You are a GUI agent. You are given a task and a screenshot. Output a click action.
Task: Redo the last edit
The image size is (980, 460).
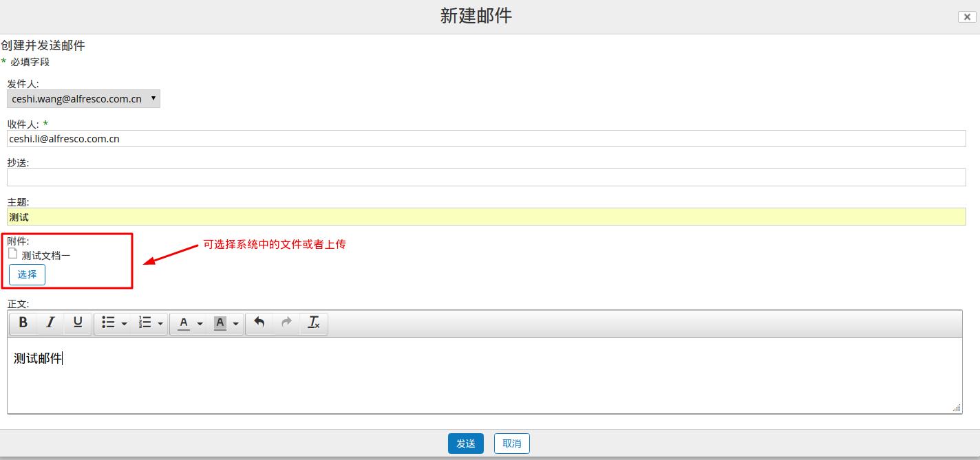tap(287, 322)
